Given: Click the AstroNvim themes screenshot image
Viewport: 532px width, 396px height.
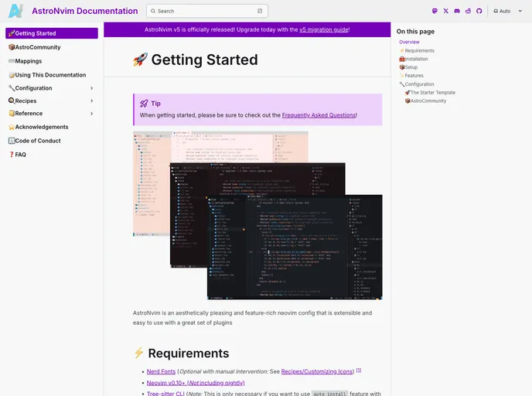Looking at the screenshot, I should point(257,216).
